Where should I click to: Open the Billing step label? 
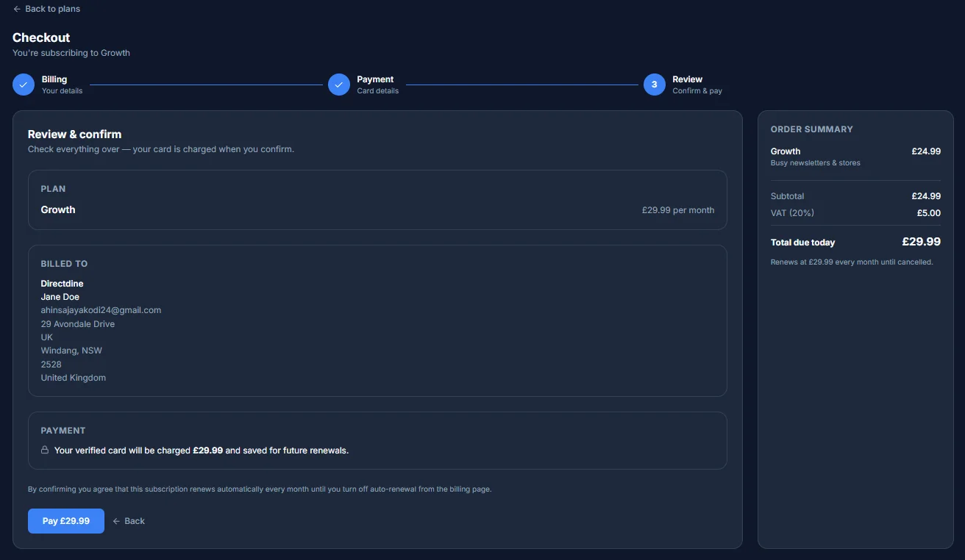point(54,79)
